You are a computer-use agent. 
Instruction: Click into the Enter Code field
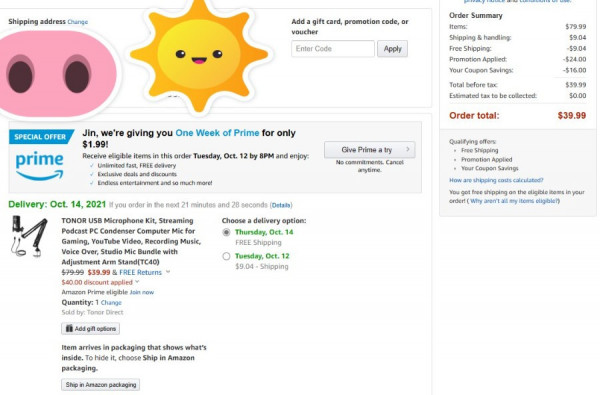(x=333, y=49)
